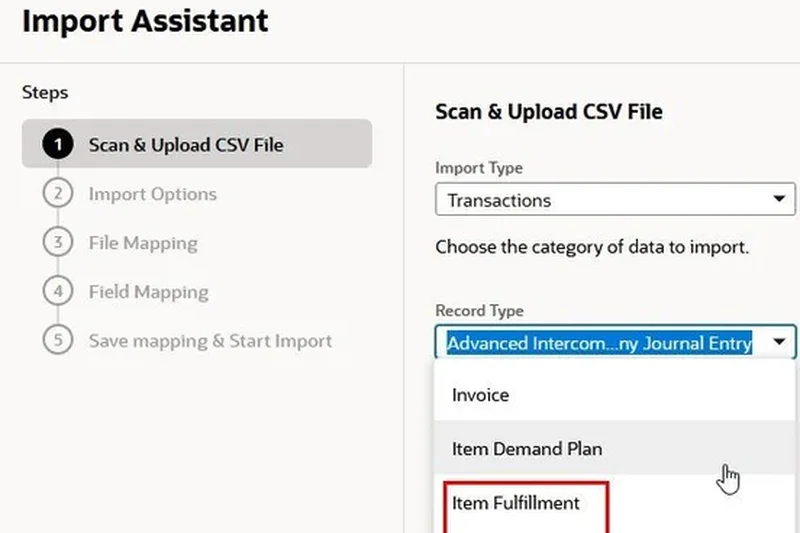The width and height of the screenshot is (800, 533).
Task: Click the Import Assistant page title
Action: pyautogui.click(x=145, y=21)
